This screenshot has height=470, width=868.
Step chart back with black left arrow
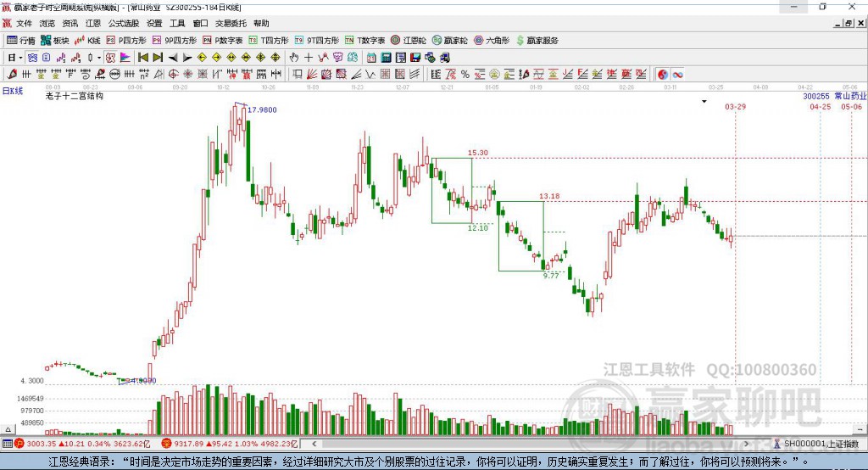click(x=173, y=58)
